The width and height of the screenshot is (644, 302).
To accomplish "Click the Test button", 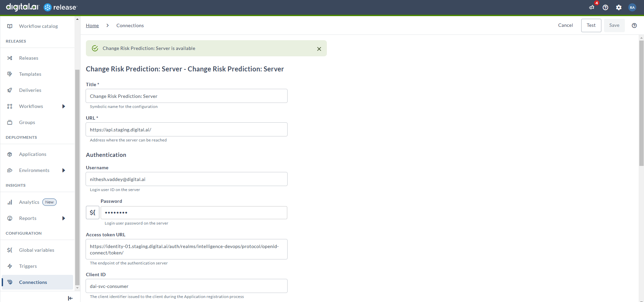I will click(x=591, y=25).
